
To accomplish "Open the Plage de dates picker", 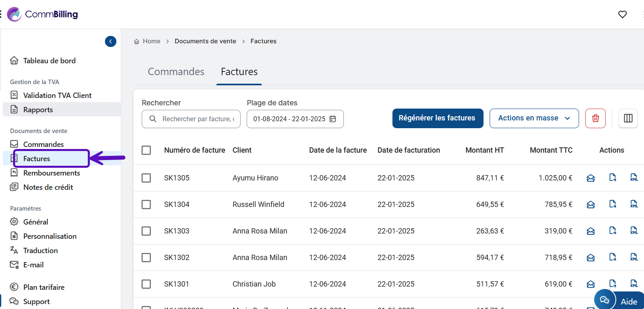I will click(x=295, y=119).
